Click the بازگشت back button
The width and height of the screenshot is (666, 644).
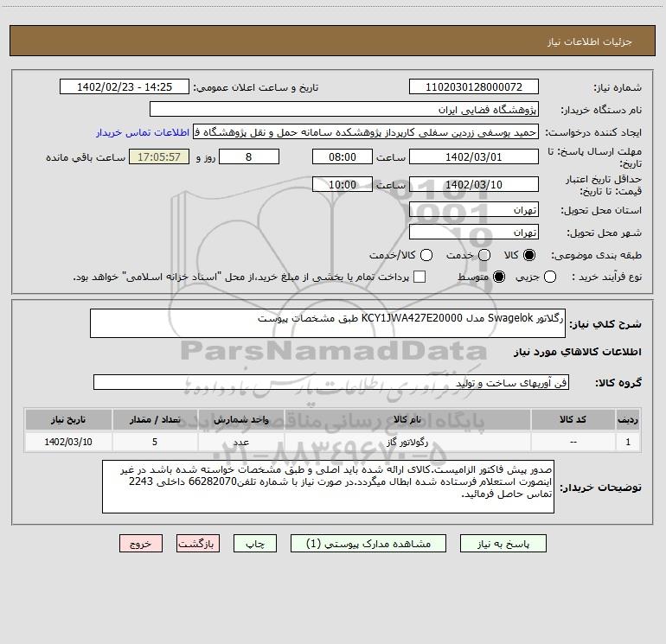pos(198,544)
